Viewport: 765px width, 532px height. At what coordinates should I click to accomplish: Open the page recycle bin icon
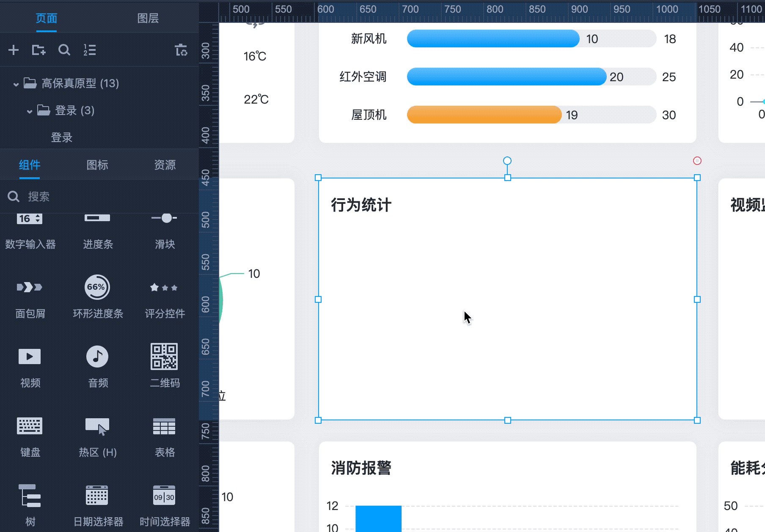click(x=181, y=50)
